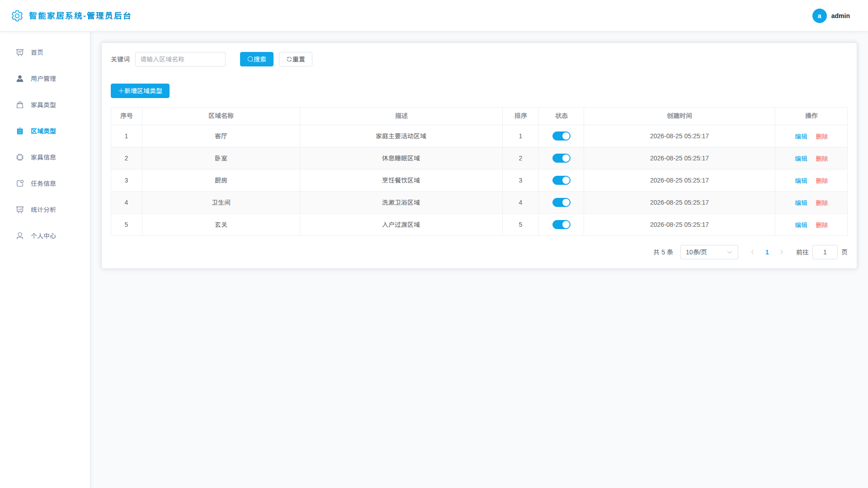Image resolution: width=868 pixels, height=488 pixels.
Task: Edit the 客厅 row
Action: pos(801,136)
